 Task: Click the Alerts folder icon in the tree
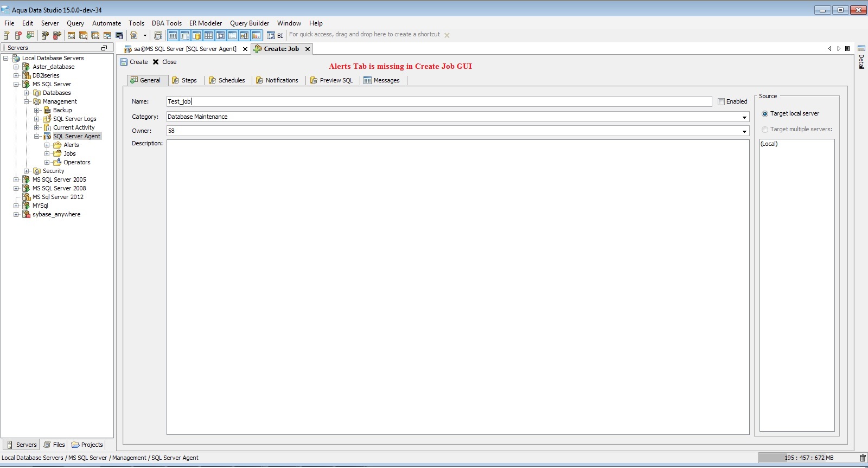57,145
